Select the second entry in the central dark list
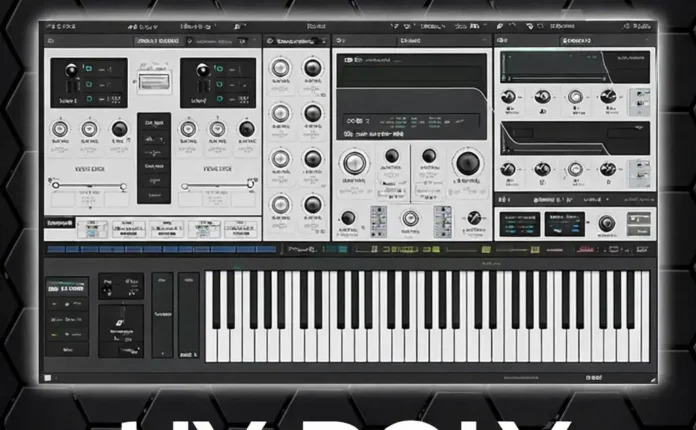Screen dimensions: 696x430 pos(154,138)
